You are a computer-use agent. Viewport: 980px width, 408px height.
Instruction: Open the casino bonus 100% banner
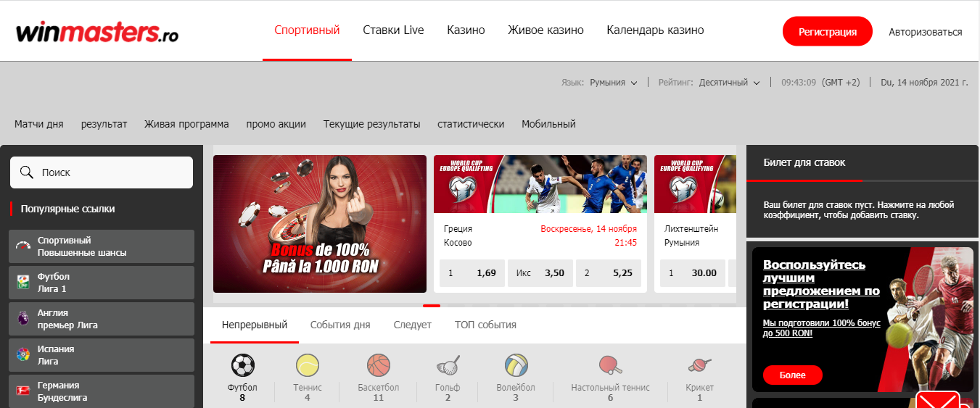tap(320, 224)
